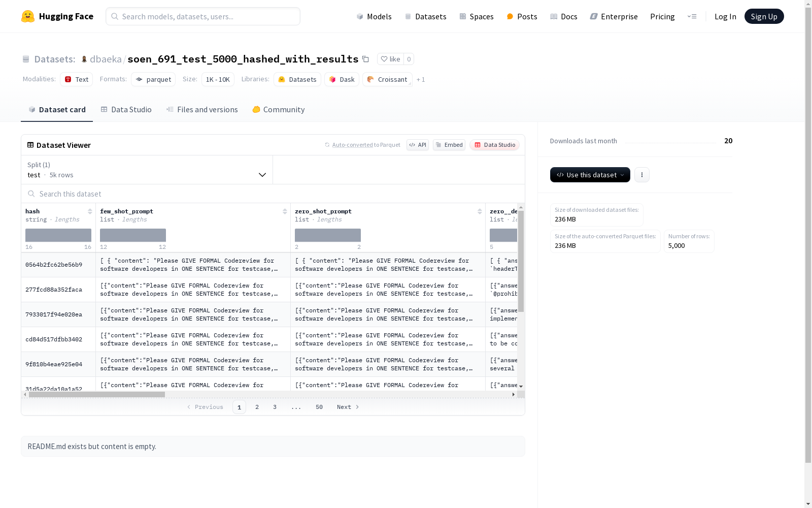Viewport: 812px width, 508px height.
Task: Open the Community tab
Action: tap(279, 110)
